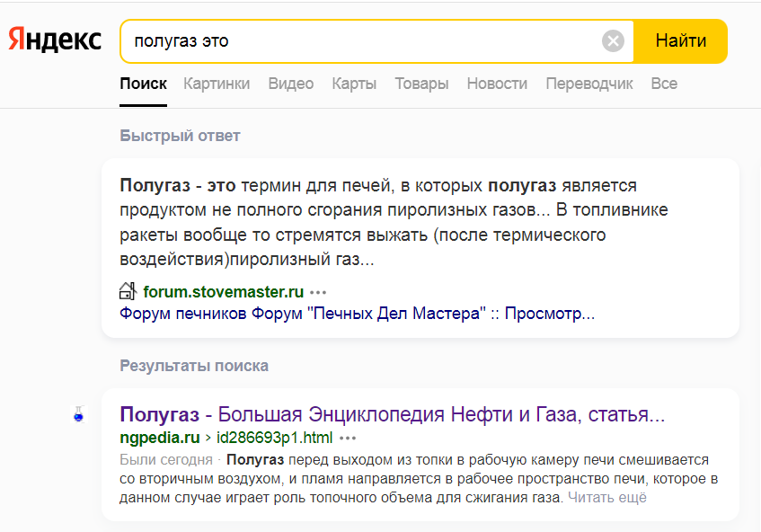Open three-dot menu next to forum.stovemaster.ru

pyautogui.click(x=318, y=292)
